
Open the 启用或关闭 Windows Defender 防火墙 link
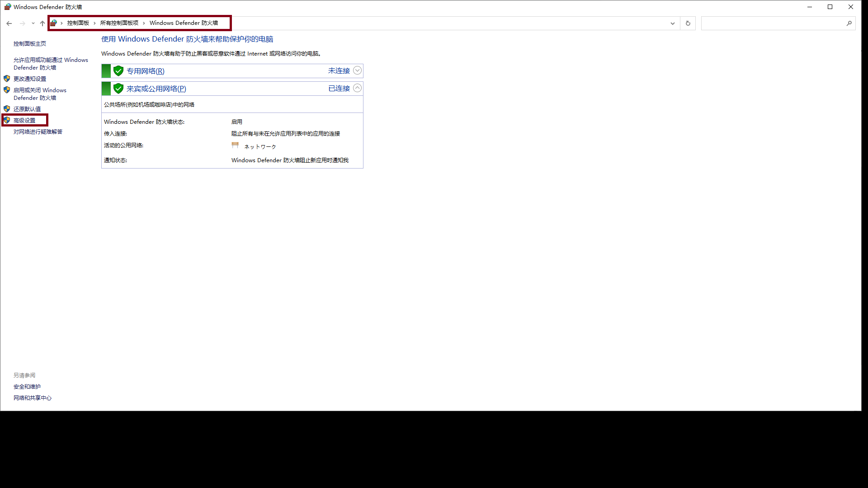(x=40, y=94)
